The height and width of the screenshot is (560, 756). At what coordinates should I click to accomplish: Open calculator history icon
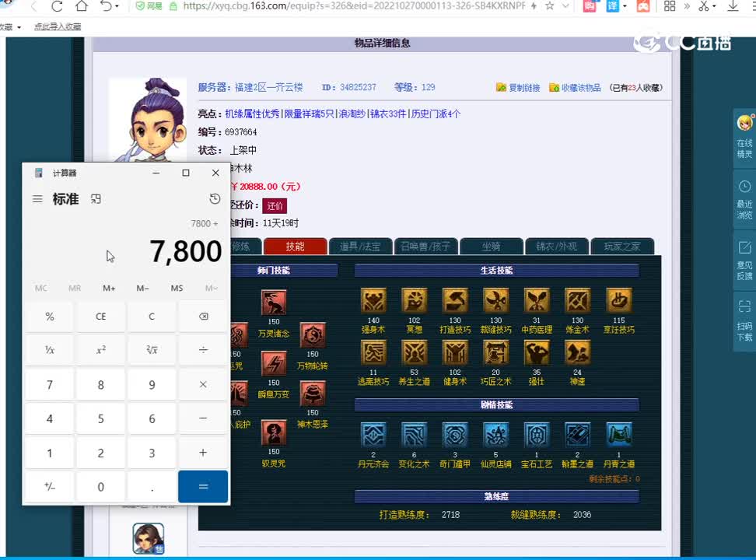(x=215, y=199)
